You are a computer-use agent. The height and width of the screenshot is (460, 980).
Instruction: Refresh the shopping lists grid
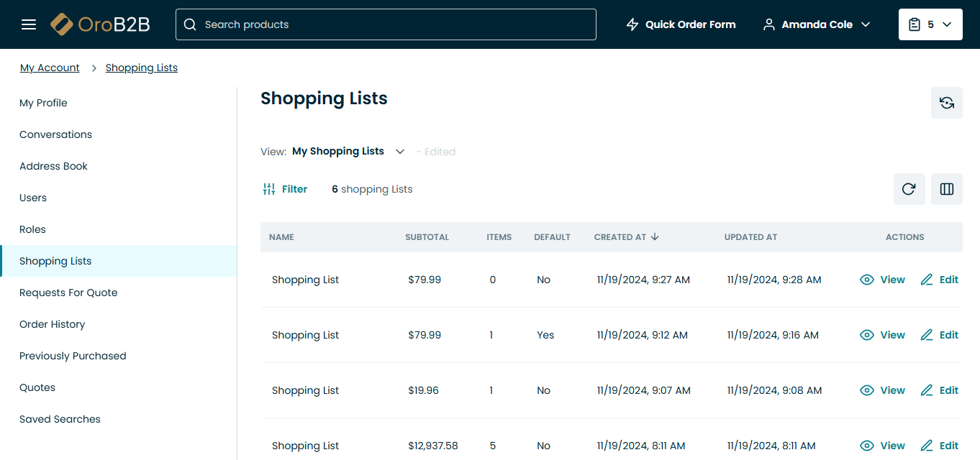click(x=909, y=189)
